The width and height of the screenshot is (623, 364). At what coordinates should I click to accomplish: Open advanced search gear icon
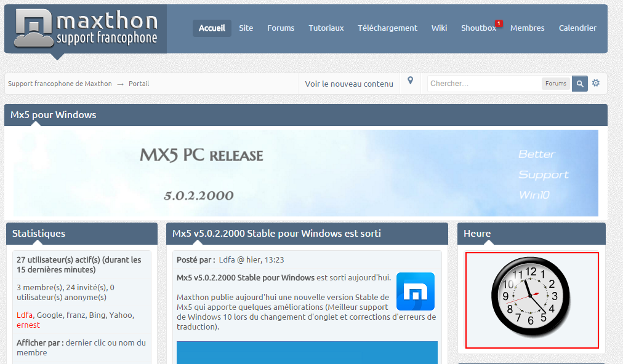pyautogui.click(x=595, y=83)
